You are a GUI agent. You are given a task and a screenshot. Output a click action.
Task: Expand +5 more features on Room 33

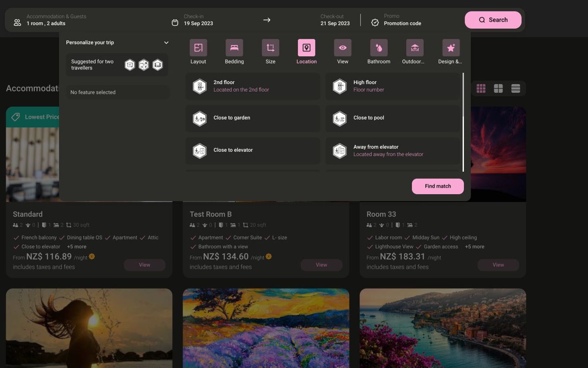coord(474,247)
